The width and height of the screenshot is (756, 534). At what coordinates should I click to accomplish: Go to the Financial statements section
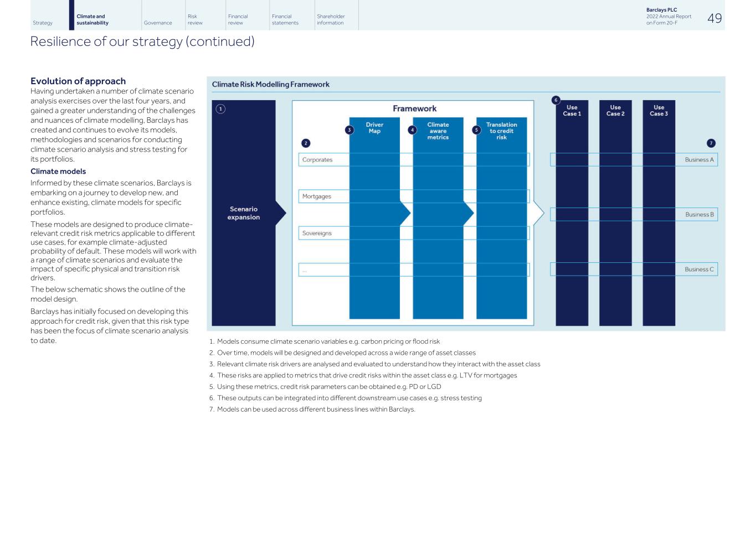tap(285, 19)
